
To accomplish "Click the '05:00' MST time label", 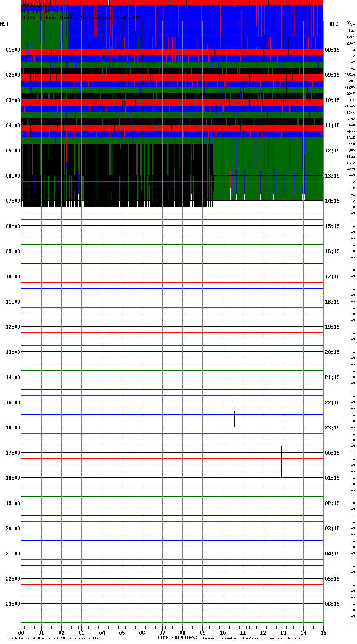I will tap(13, 151).
